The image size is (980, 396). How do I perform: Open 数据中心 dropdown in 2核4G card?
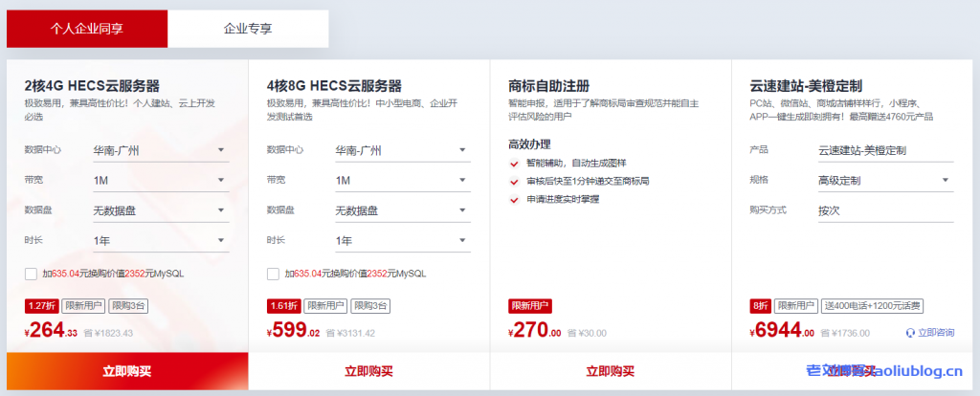pyautogui.click(x=159, y=150)
